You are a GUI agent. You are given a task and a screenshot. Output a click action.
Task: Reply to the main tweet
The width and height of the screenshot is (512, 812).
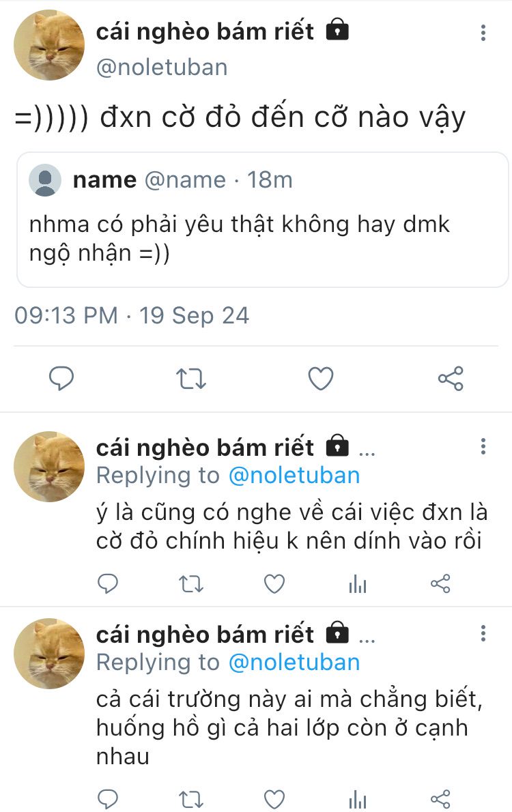click(61, 378)
